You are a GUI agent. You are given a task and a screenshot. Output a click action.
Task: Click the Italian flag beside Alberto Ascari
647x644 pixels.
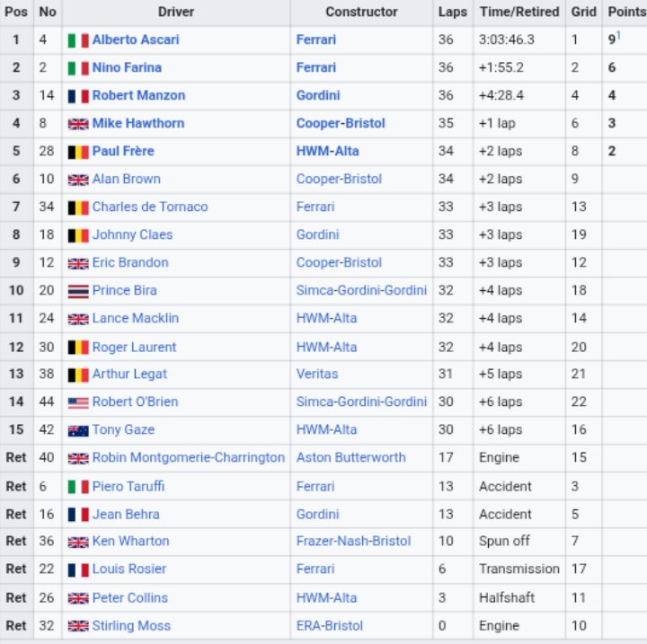(x=78, y=40)
